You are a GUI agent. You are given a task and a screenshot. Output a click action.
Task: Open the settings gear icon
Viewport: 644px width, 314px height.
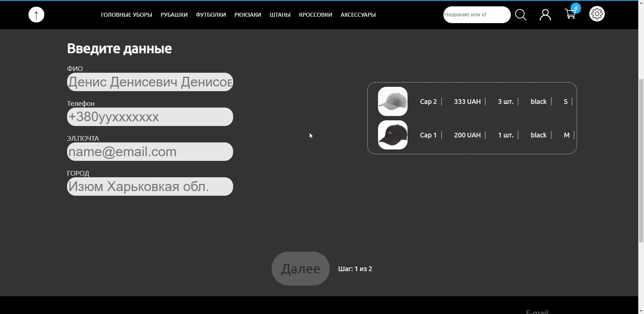click(597, 14)
